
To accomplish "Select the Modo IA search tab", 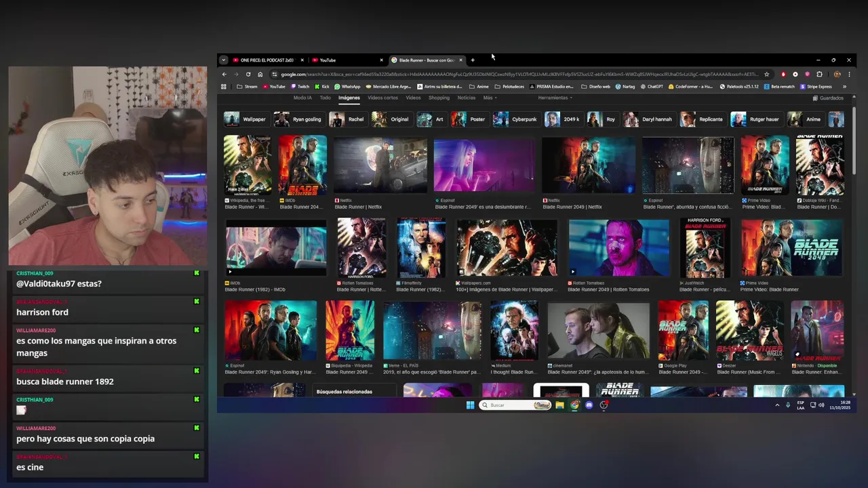I will 302,98.
